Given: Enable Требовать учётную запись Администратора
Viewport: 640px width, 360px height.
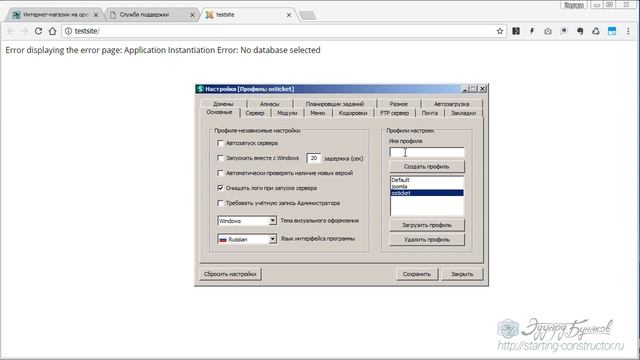Looking at the screenshot, I should click(x=220, y=203).
